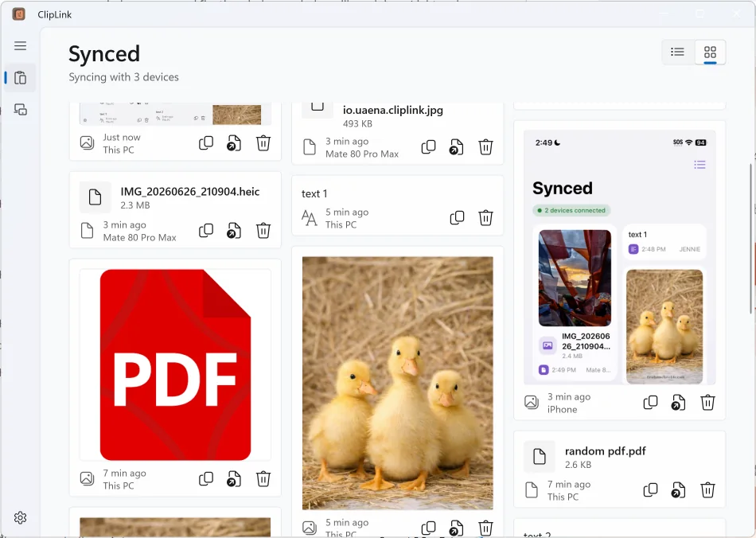Save the 'Just now' image to file
Screen dimensions: 756x538
point(234,143)
